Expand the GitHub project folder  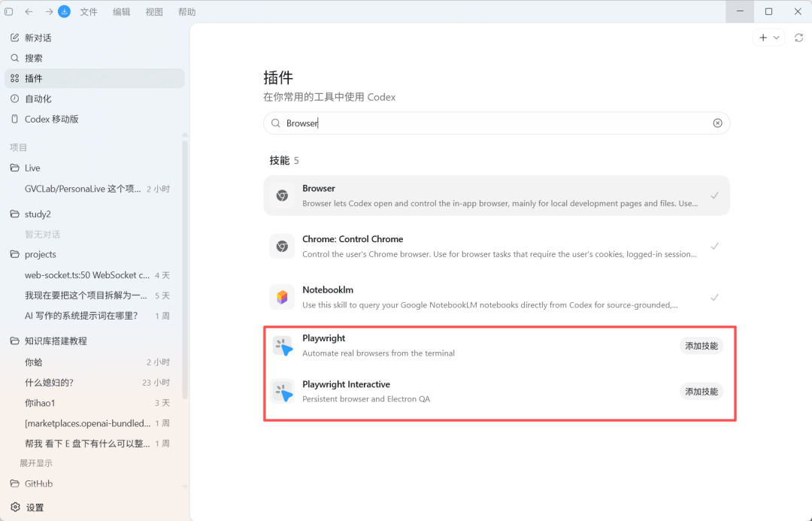tap(32, 483)
